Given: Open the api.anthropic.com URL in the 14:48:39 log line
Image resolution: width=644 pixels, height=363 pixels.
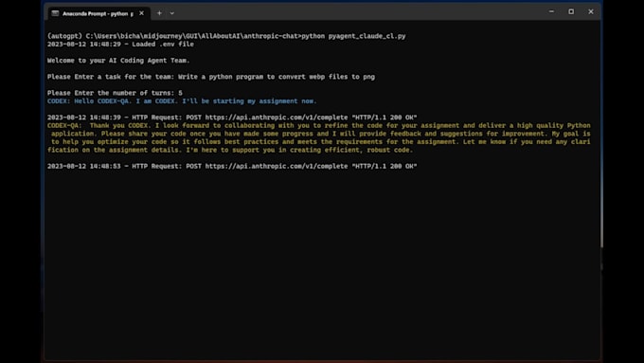Looking at the screenshot, I should (x=277, y=118).
